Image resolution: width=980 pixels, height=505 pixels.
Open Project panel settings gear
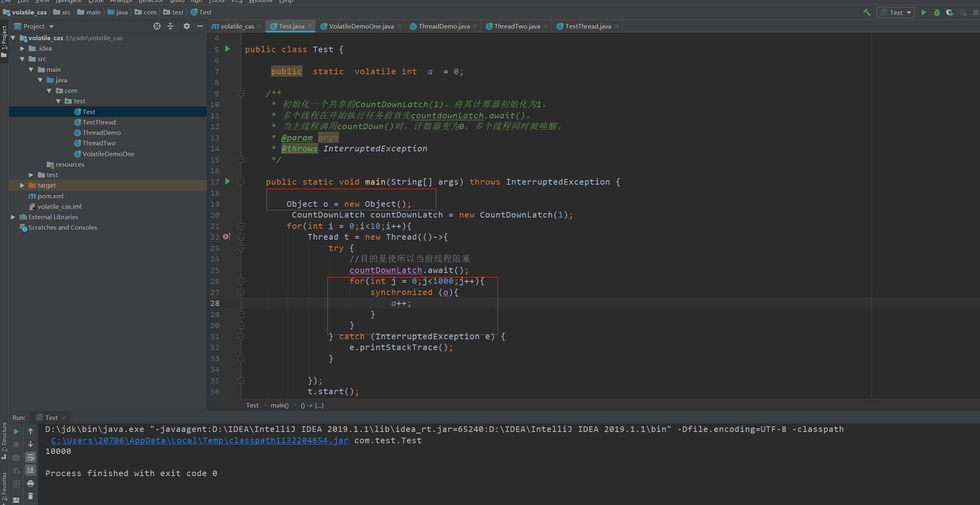click(186, 26)
